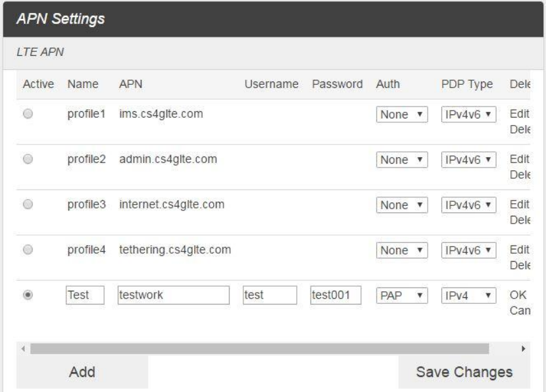Open Auth dropdown for profile4
This screenshot has height=392, width=546.
coord(402,251)
